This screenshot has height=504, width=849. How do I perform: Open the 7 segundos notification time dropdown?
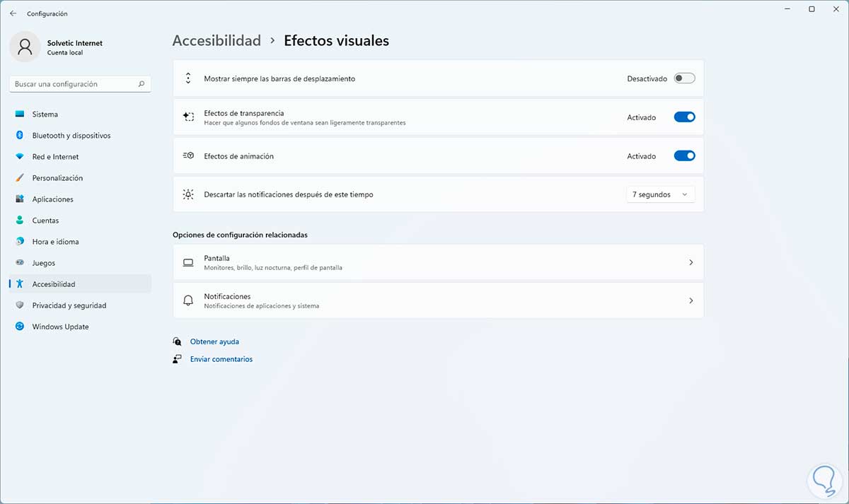click(660, 194)
